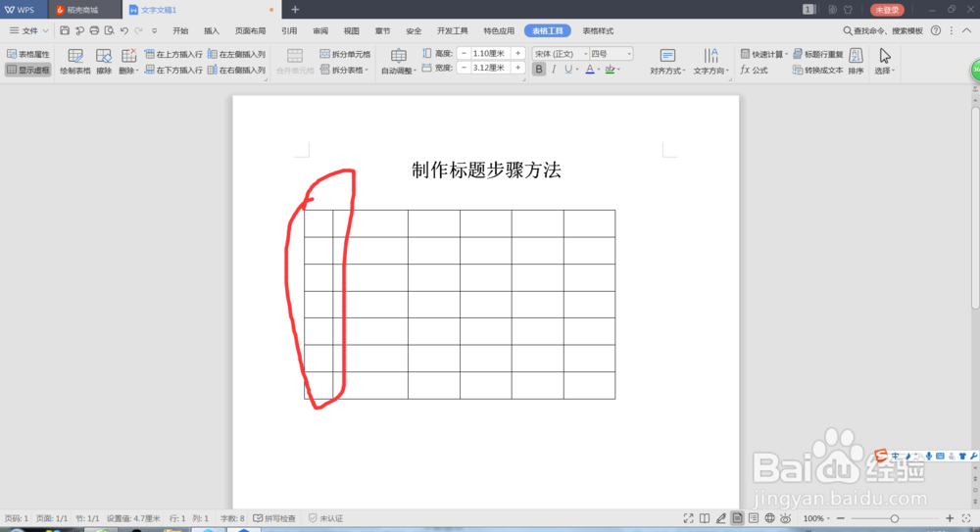Add a new document tab with plus
Viewport: 980px width, 532px height.
295,10
